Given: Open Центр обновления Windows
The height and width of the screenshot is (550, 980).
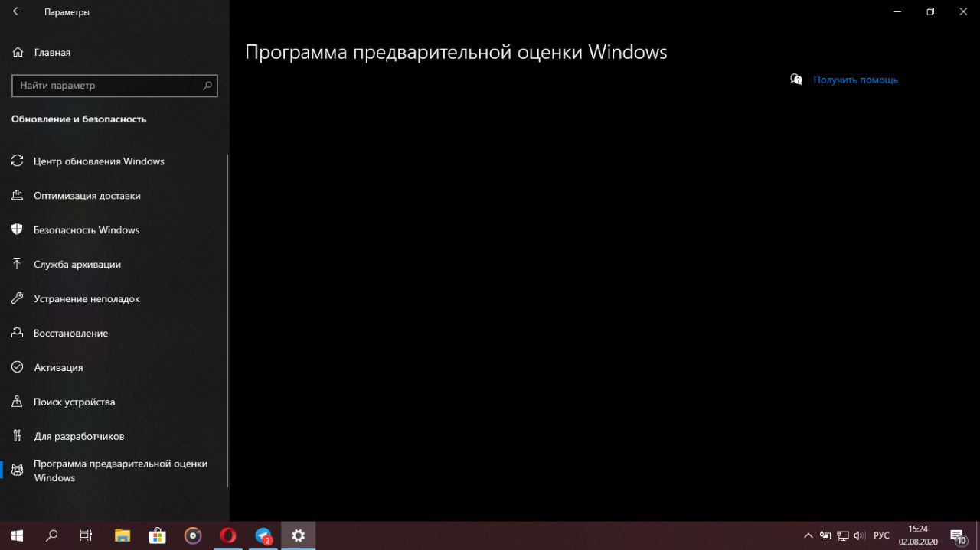Looking at the screenshot, I should (x=115, y=161).
